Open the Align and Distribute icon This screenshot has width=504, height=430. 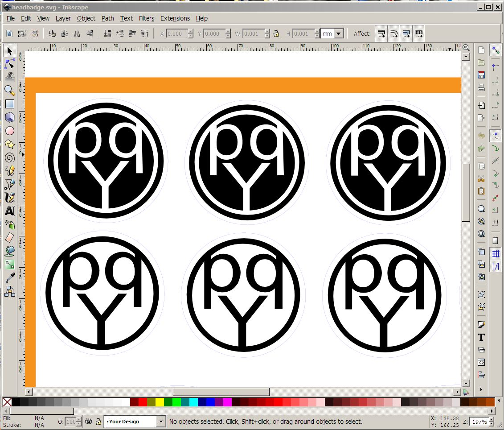tap(481, 375)
